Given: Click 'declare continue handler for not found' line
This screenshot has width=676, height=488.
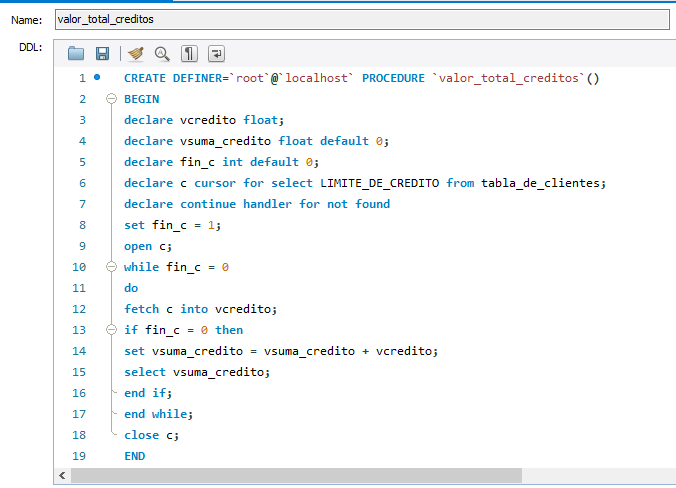Looking at the screenshot, I should [x=257, y=204].
